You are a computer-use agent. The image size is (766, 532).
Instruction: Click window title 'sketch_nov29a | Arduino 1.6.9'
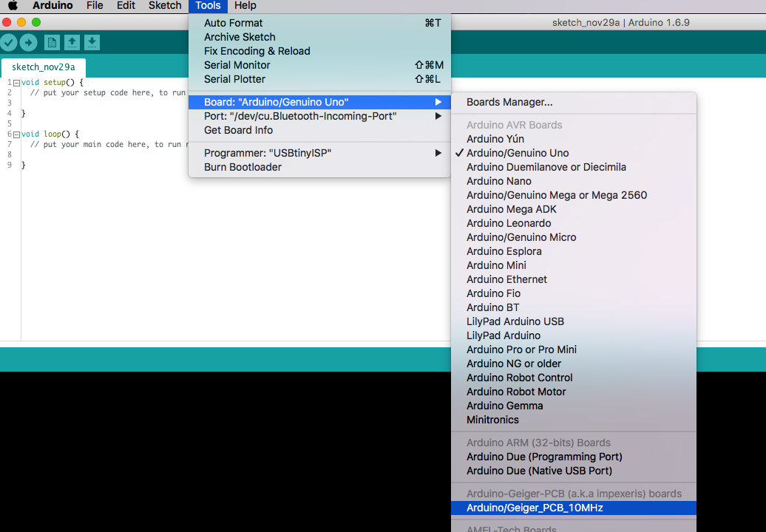(621, 22)
